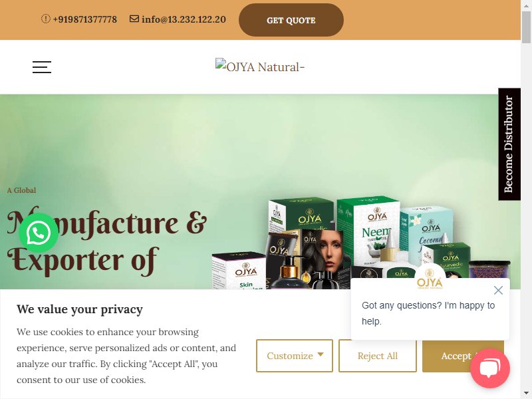Click the green WhatsApp chat icon
The width and height of the screenshot is (532, 399).
(39, 233)
